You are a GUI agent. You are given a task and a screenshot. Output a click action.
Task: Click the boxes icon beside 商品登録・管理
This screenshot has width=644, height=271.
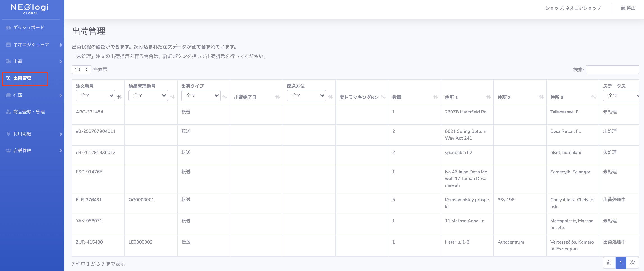tap(8, 112)
